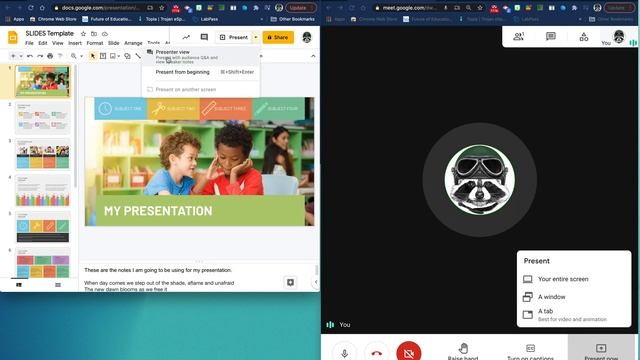Click the Present button in Slides
The height and width of the screenshot is (360, 640).
click(x=234, y=37)
